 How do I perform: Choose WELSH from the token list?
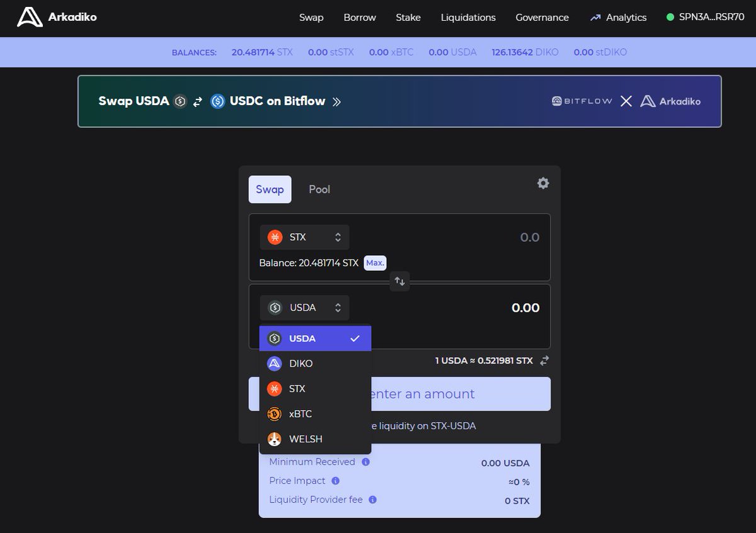pyautogui.click(x=315, y=439)
